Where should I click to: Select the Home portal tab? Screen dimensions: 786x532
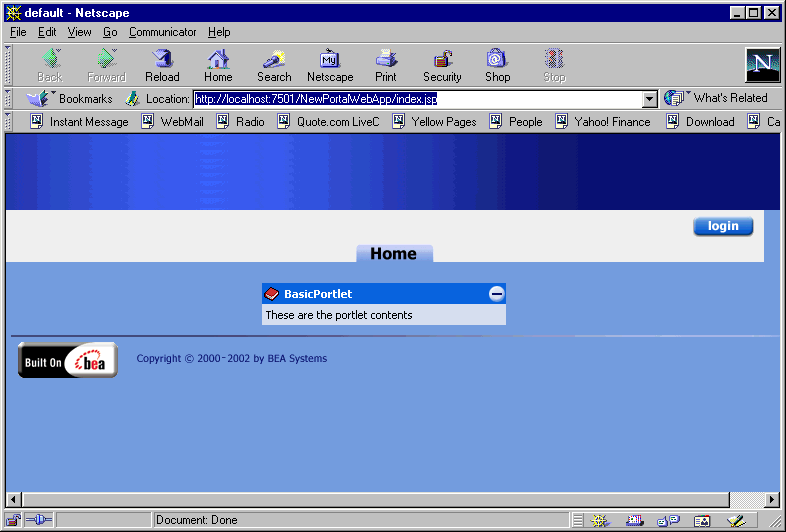[x=394, y=253]
